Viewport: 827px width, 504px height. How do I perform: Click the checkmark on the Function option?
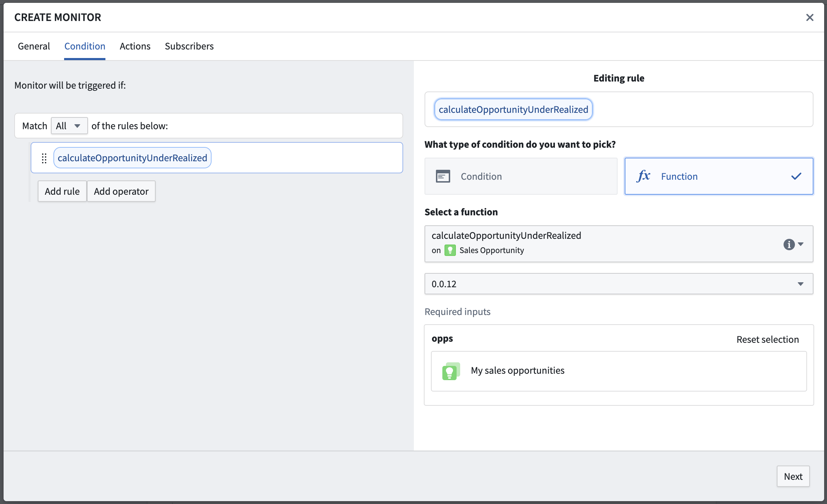796,176
